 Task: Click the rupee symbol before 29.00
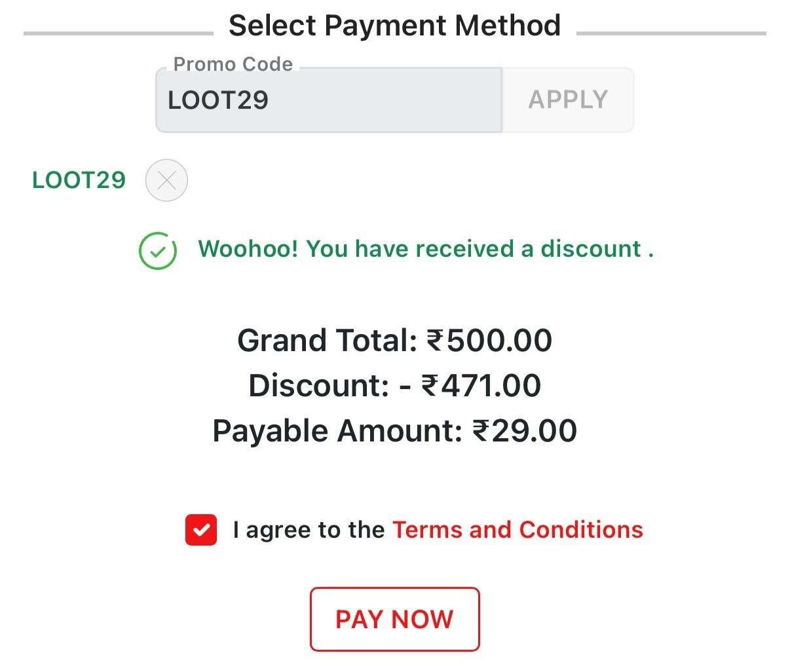pos(480,431)
